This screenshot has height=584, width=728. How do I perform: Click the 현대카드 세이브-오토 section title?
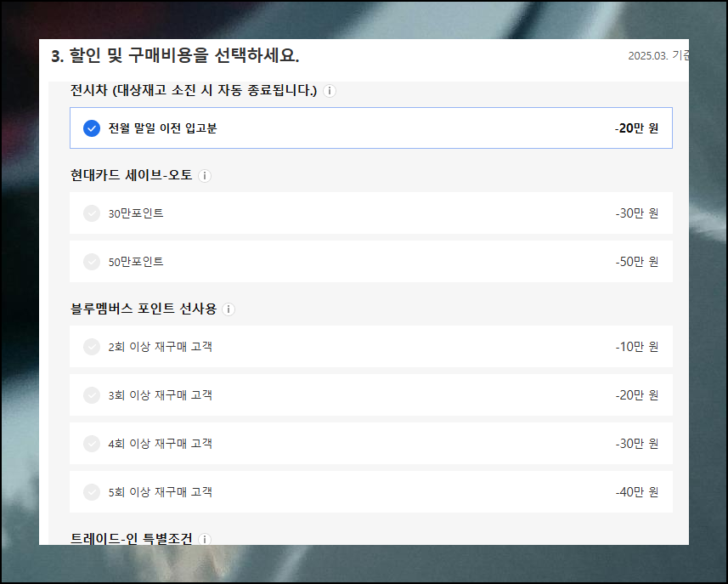coord(132,175)
